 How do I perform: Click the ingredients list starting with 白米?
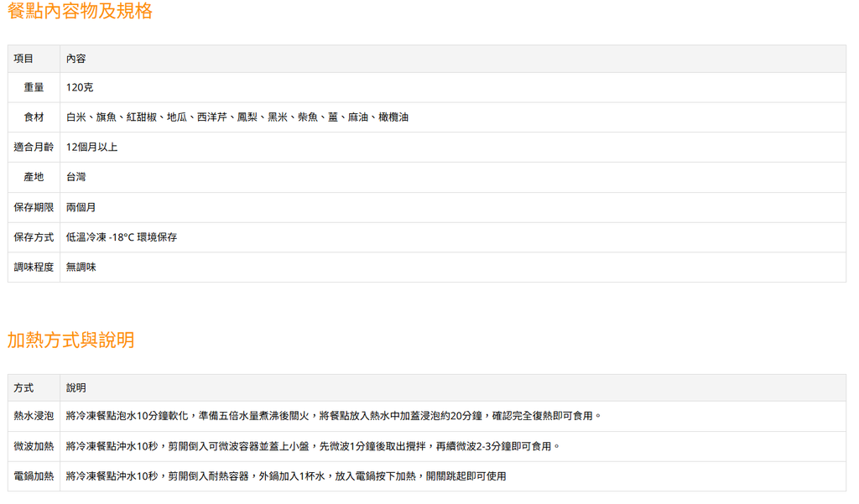(x=237, y=117)
